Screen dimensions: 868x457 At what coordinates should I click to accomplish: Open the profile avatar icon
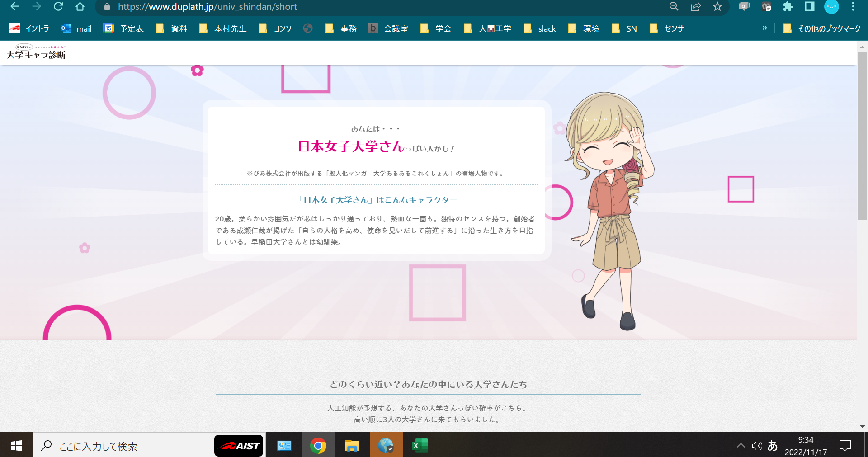coord(831,6)
